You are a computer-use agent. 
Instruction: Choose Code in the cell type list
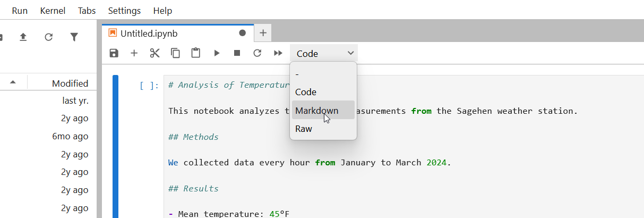323,92
